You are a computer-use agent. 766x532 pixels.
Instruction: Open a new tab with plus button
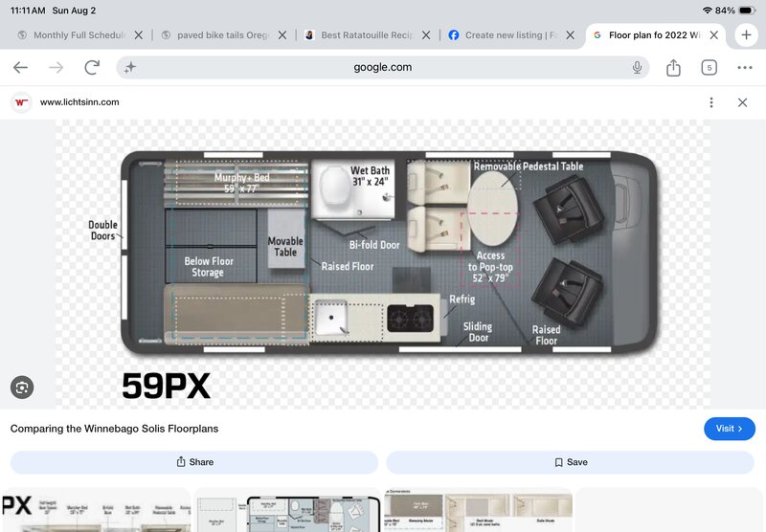click(746, 35)
